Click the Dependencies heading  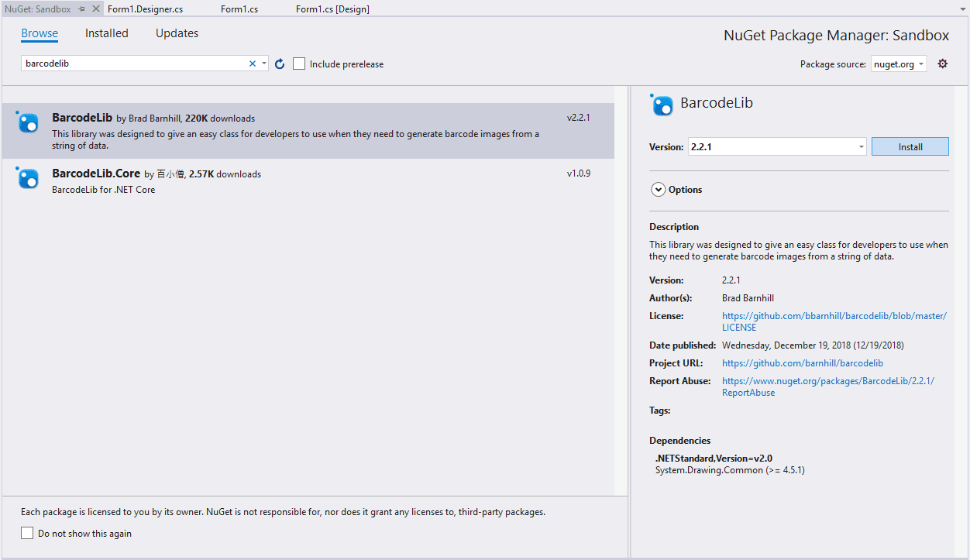[x=679, y=441]
